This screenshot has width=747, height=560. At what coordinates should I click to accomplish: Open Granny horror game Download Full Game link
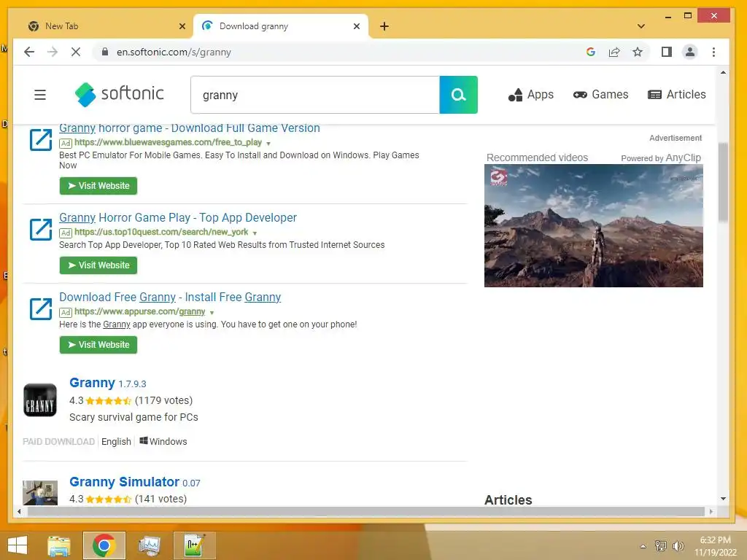tap(190, 128)
